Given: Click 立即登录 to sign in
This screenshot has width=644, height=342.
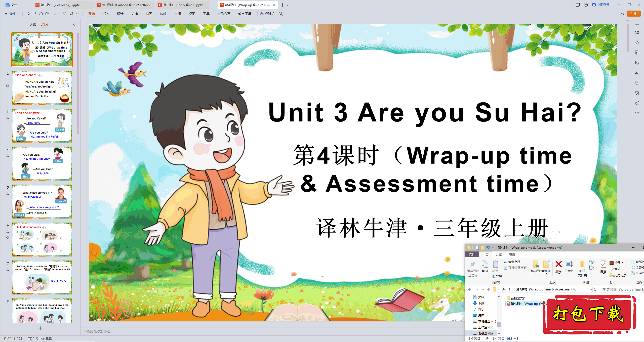Looking at the screenshot, I should pyautogui.click(x=600, y=5).
